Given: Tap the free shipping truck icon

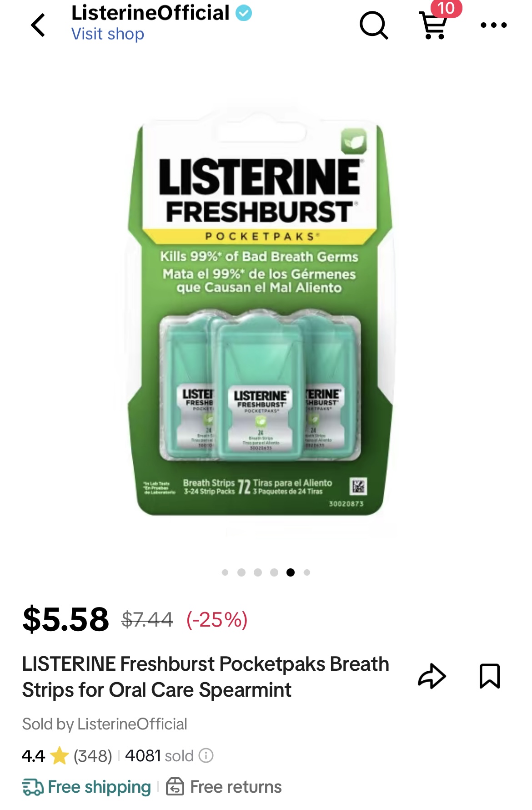Looking at the screenshot, I should [x=33, y=787].
